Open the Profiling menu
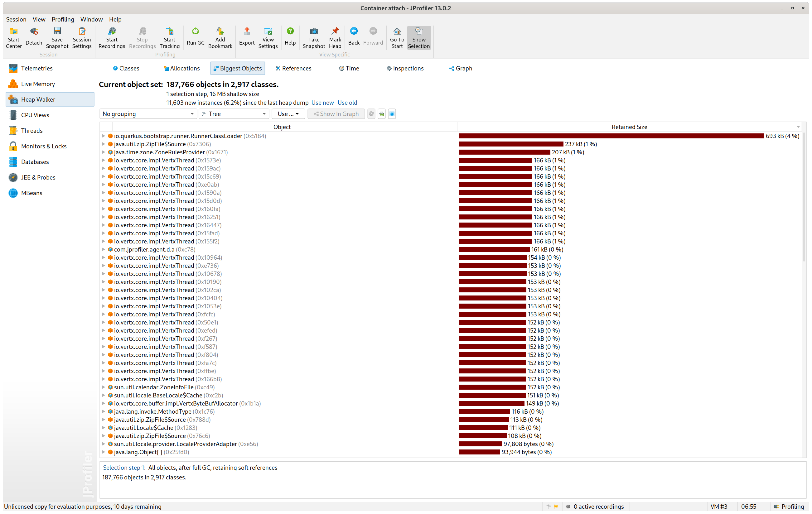Viewport: 812px width, 514px height. (62, 19)
